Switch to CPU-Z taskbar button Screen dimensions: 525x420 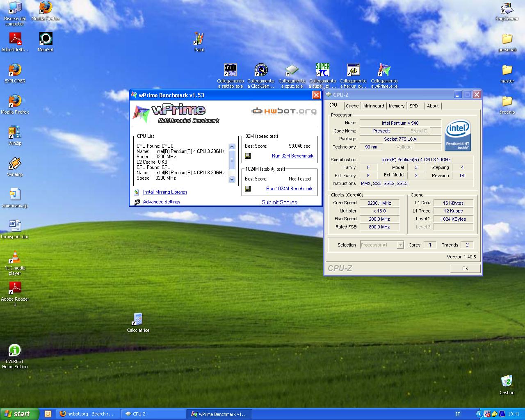pos(154,414)
